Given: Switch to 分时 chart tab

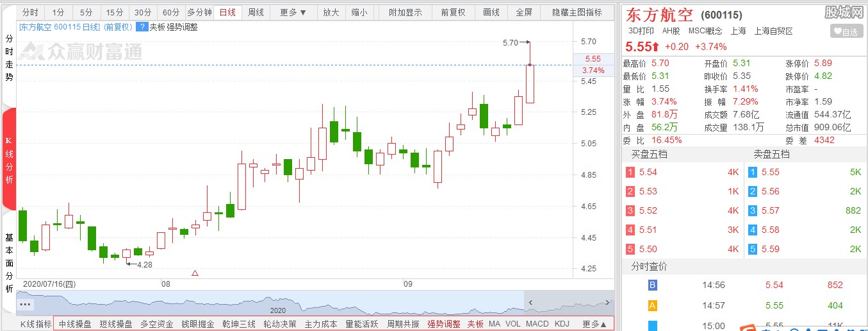Looking at the screenshot, I should pyautogui.click(x=30, y=12).
